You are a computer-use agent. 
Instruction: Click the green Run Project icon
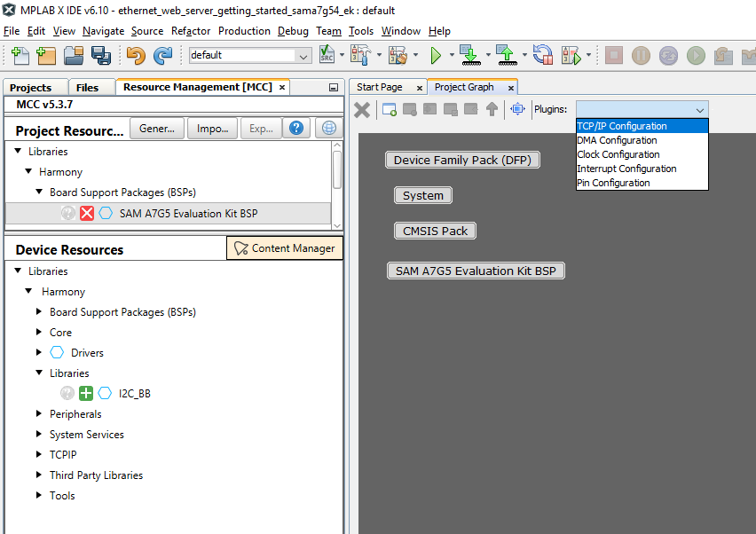click(436, 55)
